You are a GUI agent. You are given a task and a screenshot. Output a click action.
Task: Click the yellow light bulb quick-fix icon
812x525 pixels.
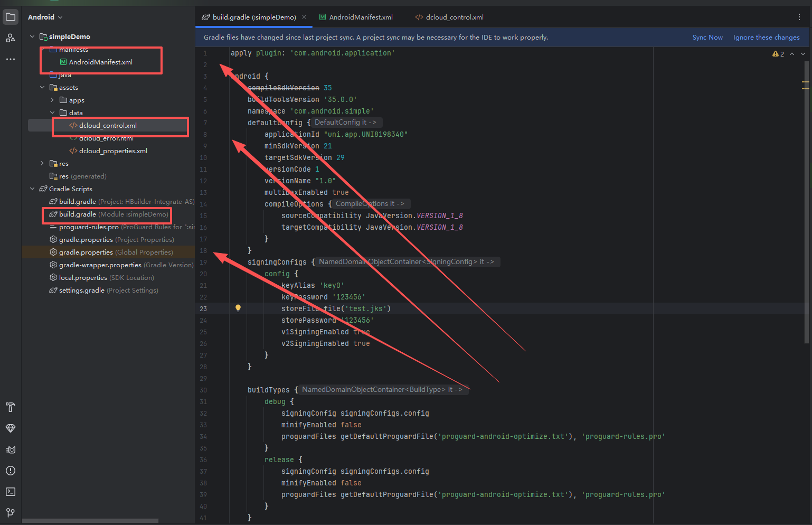pos(238,308)
